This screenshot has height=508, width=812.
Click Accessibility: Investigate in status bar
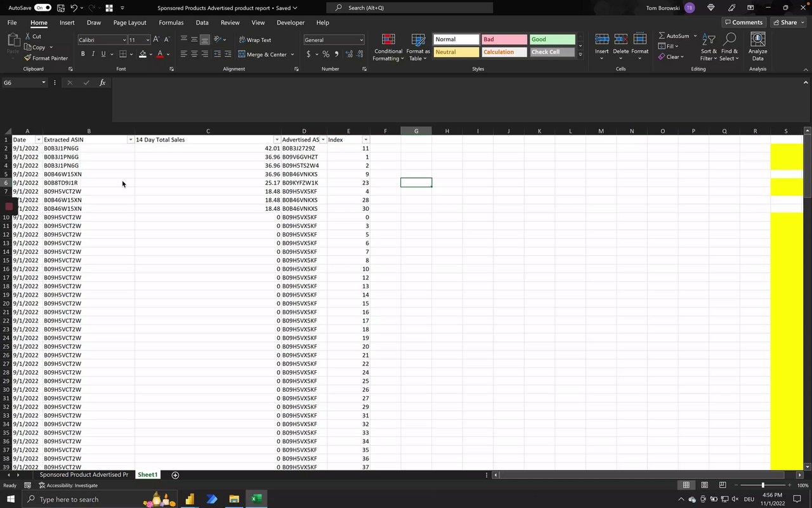(69, 485)
